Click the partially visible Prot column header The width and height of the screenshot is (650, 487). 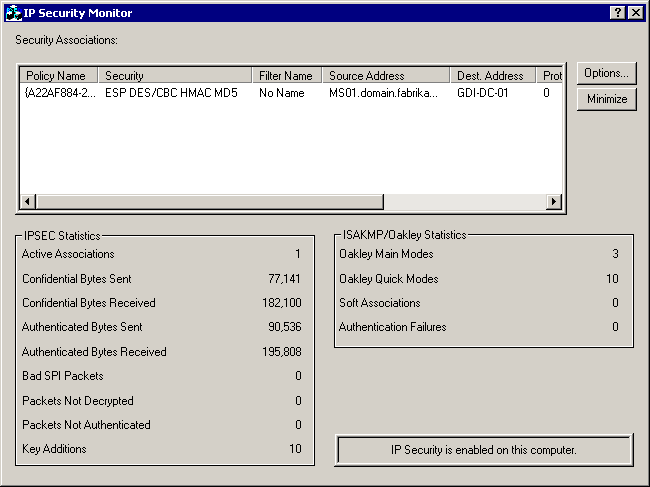tap(551, 76)
